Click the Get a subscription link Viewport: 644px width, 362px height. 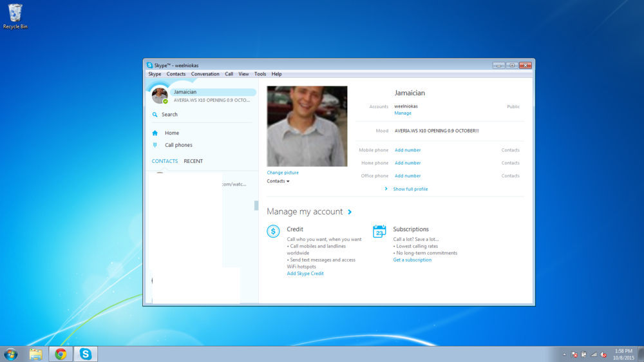point(412,260)
